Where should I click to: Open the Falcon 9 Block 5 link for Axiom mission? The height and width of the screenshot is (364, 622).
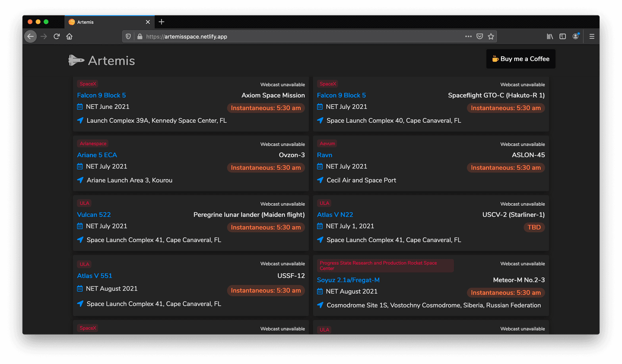click(102, 95)
